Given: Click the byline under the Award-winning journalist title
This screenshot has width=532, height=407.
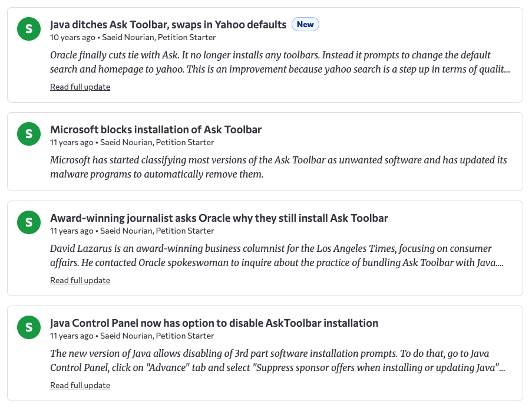Looking at the screenshot, I should (x=132, y=231).
